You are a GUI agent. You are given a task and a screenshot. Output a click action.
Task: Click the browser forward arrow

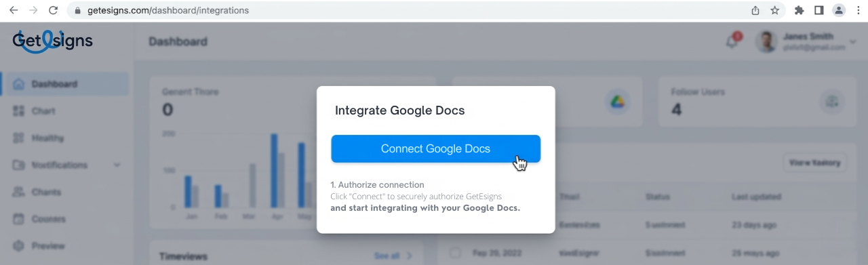(x=33, y=10)
